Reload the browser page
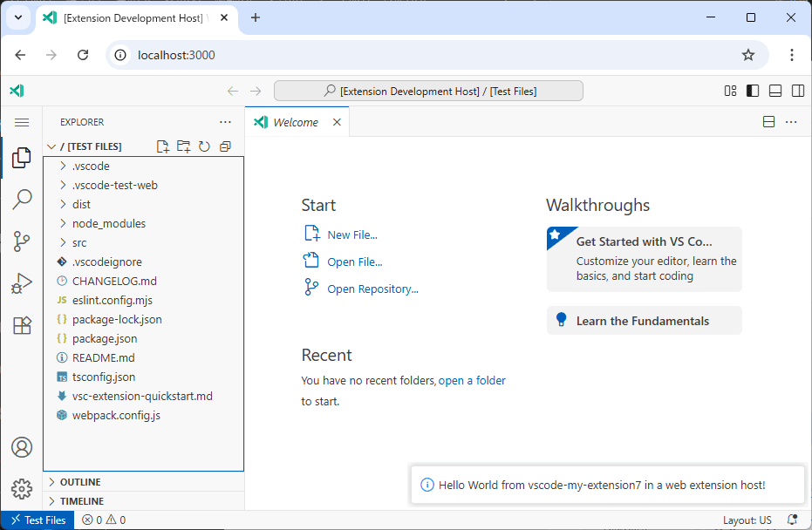 [x=83, y=55]
